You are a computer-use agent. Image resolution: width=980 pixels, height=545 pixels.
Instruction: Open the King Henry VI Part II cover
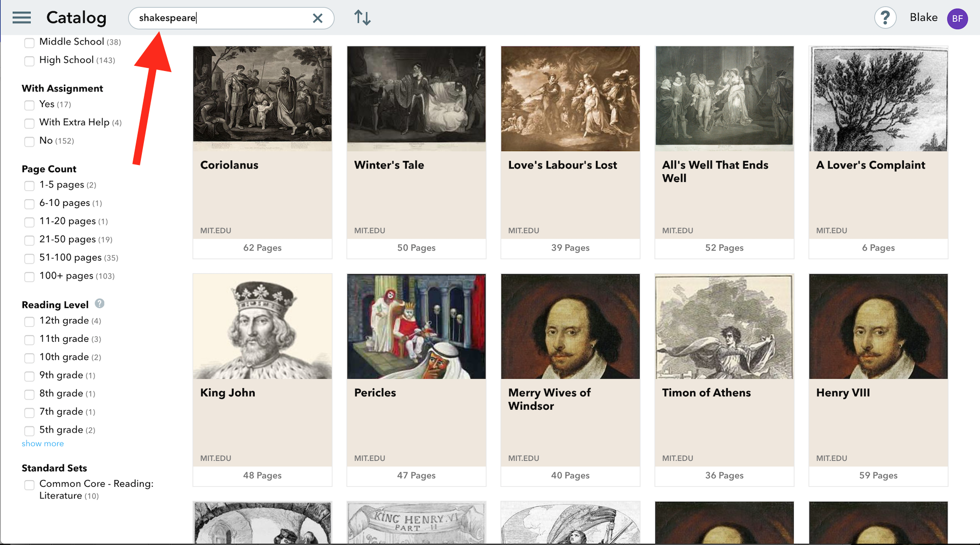point(416,523)
